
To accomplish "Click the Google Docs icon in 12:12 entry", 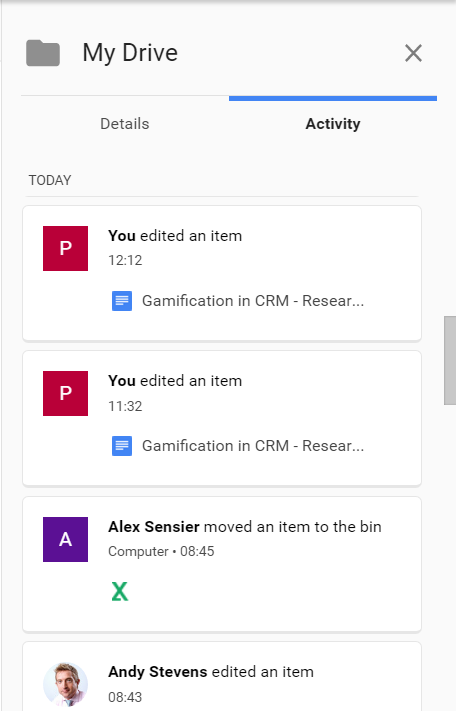I will tap(122, 301).
